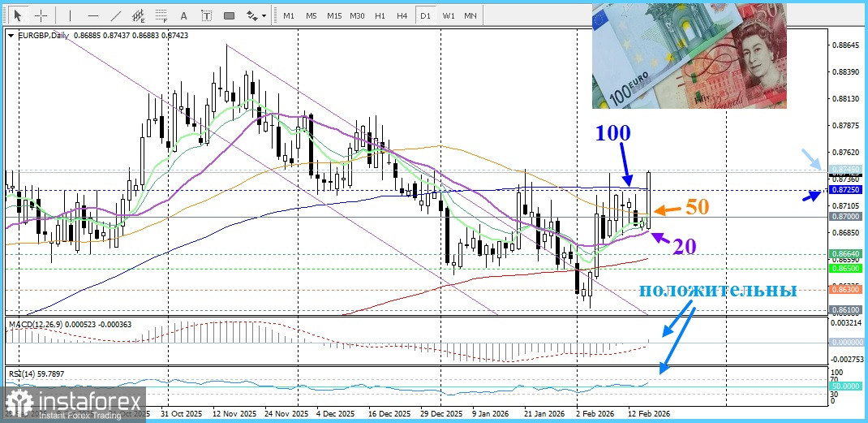The height and width of the screenshot is (423, 868).
Task: Click the 0.87000 price level tag
Action: [844, 216]
